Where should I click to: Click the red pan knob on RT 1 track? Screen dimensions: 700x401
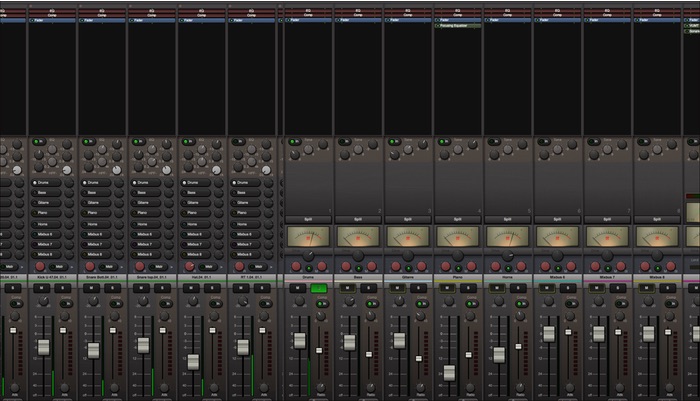[x=240, y=266]
